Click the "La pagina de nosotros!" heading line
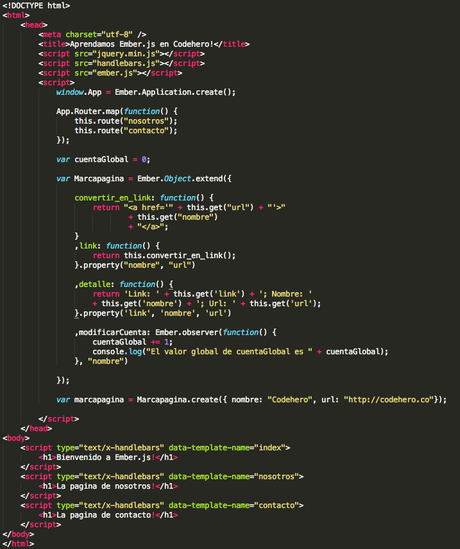The image size is (460, 549). [x=108, y=486]
